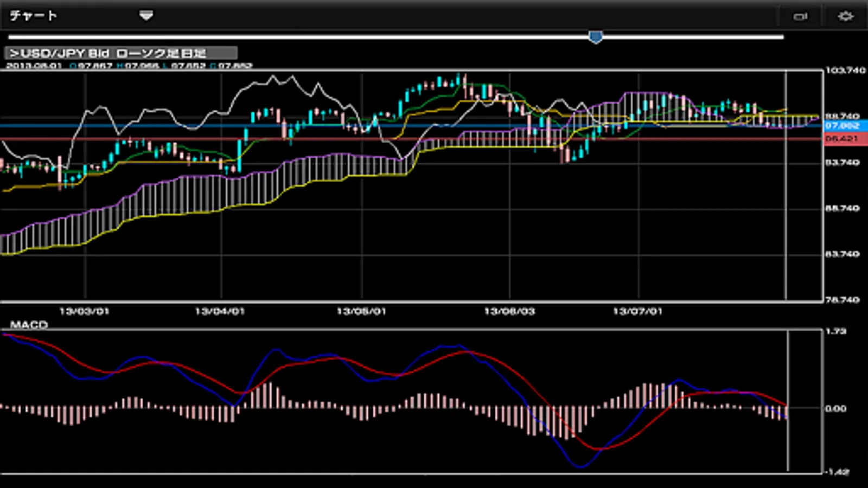Click the MACD indicator label
The image size is (868, 488).
[29, 324]
